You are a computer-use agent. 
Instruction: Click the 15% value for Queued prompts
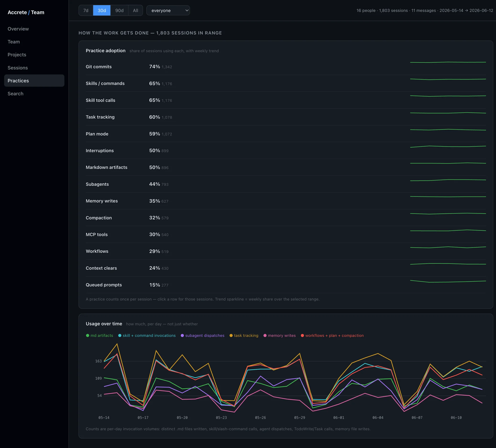pos(155,285)
